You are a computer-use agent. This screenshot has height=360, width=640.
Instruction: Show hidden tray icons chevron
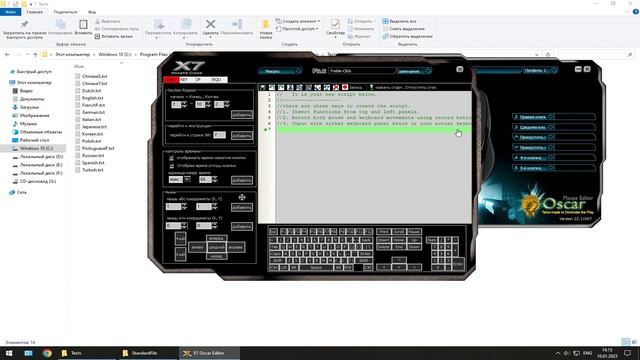click(558, 353)
